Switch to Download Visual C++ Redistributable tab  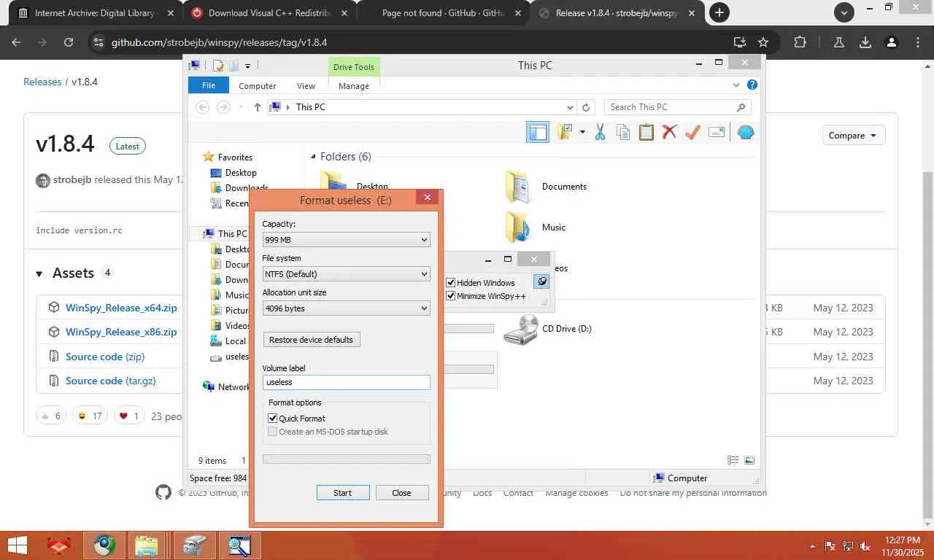(270, 12)
